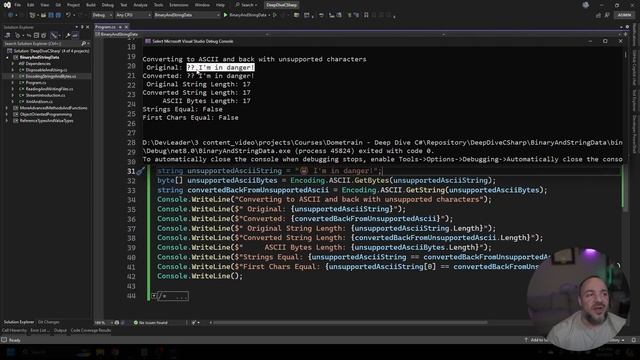This screenshot has width=640, height=360.
Task: Open the Window menu
Action: [202, 5]
